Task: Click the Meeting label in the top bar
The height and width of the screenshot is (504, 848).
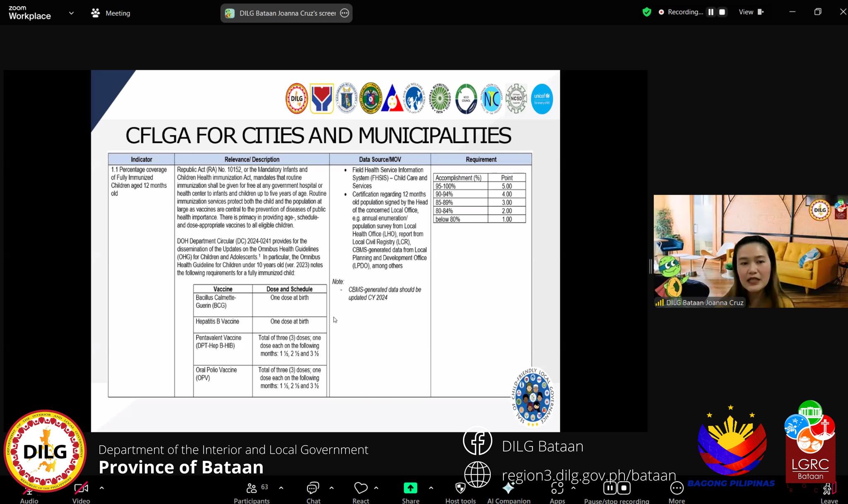Action: (118, 13)
